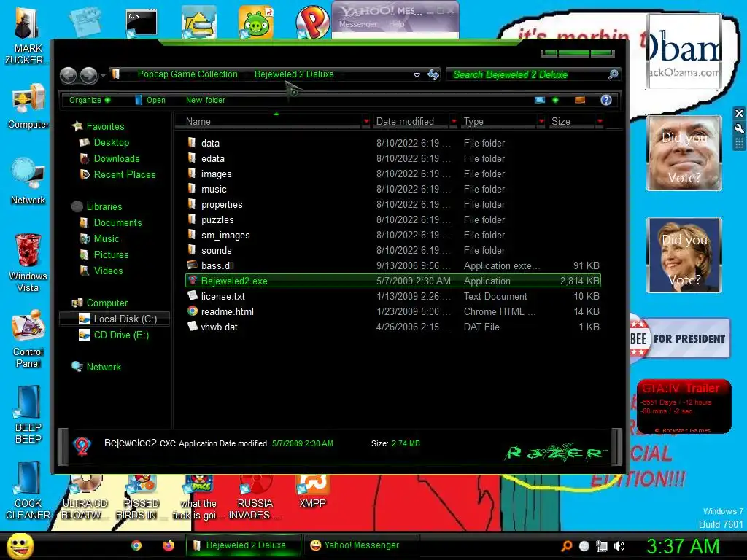The image size is (747, 560).
Task: Select the vhwb.dat file
Action: (393, 327)
